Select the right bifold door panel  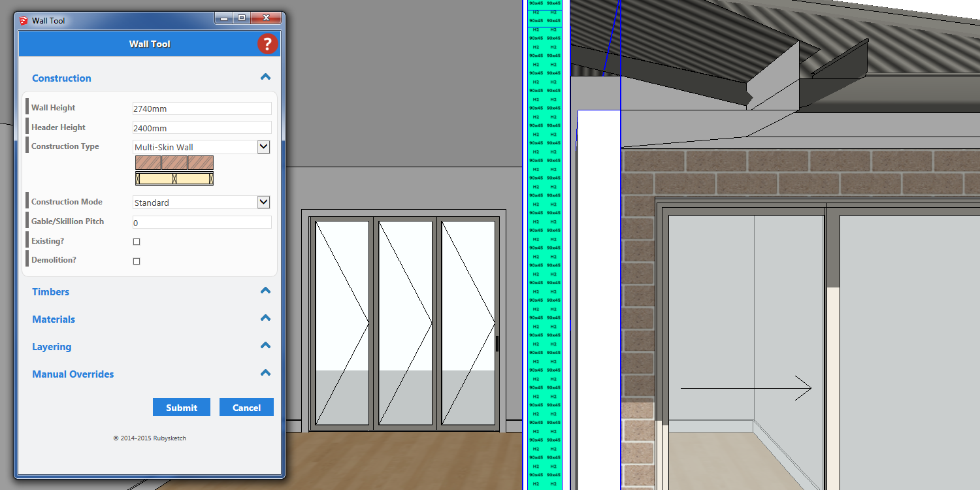(468, 323)
